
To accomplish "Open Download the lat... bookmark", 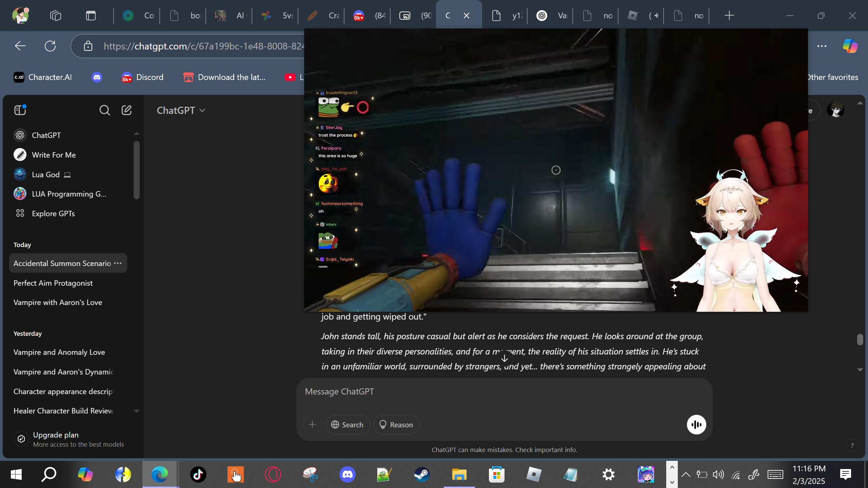I will tap(224, 77).
